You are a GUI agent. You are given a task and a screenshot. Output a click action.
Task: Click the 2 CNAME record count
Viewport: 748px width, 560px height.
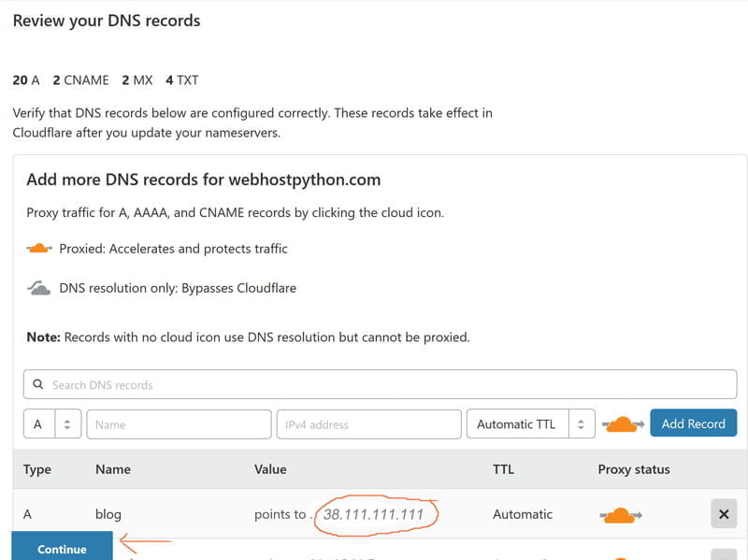[x=80, y=80]
